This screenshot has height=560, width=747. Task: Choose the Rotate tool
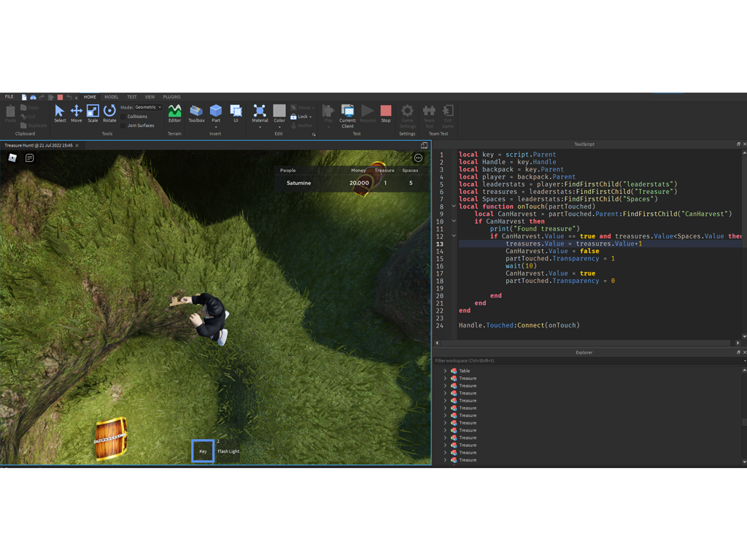109,113
